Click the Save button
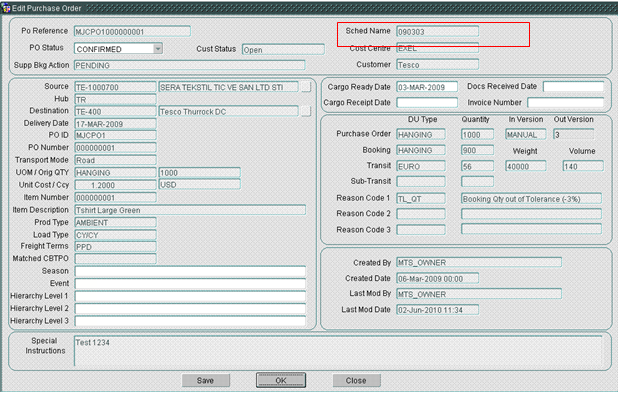Screen dimensions: 618x395 point(205,380)
